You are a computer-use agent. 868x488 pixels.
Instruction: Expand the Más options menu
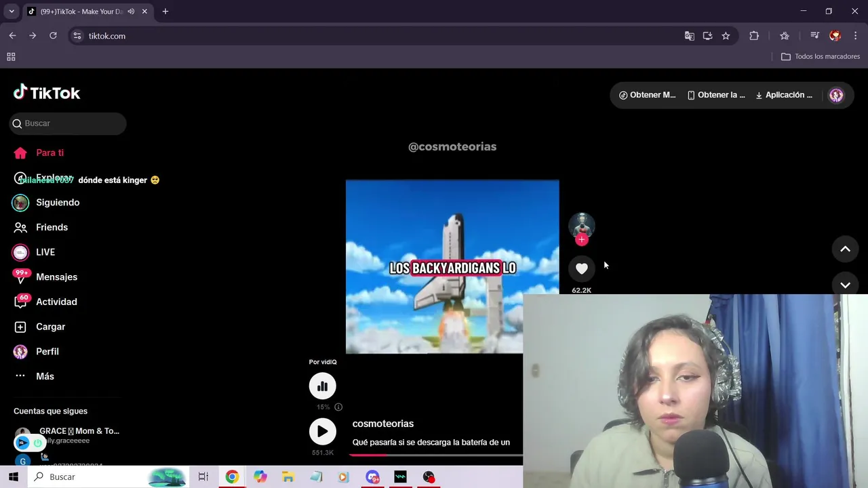pyautogui.click(x=34, y=376)
